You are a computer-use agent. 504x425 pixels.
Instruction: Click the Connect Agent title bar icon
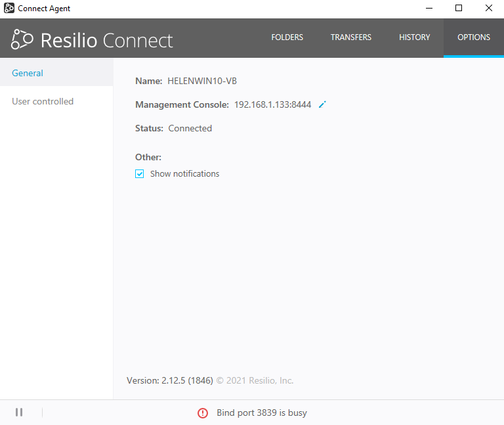(9, 9)
